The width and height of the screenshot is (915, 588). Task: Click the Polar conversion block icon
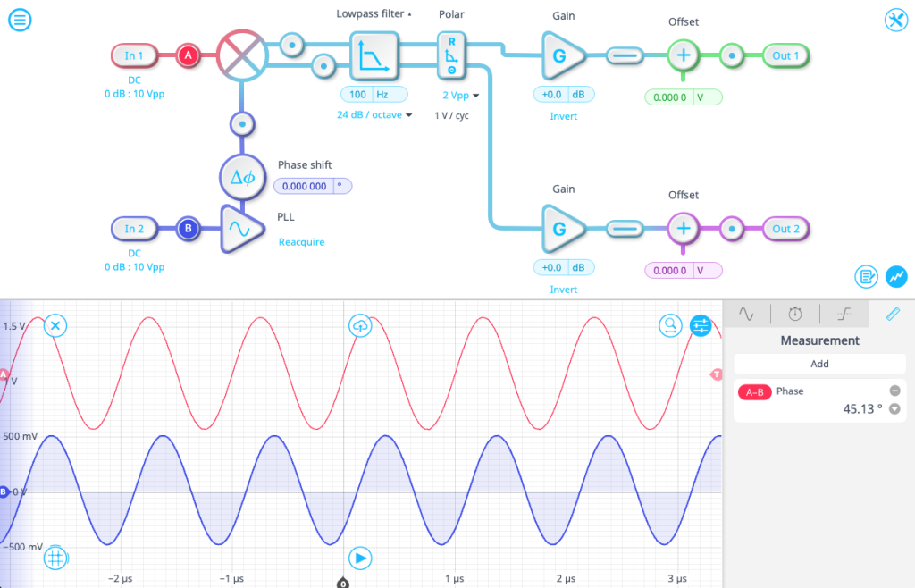click(451, 56)
